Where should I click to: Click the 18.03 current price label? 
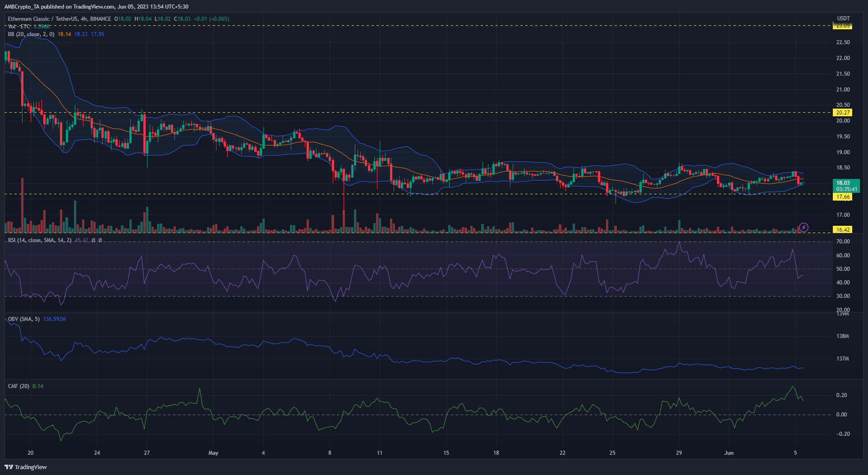tap(843, 183)
